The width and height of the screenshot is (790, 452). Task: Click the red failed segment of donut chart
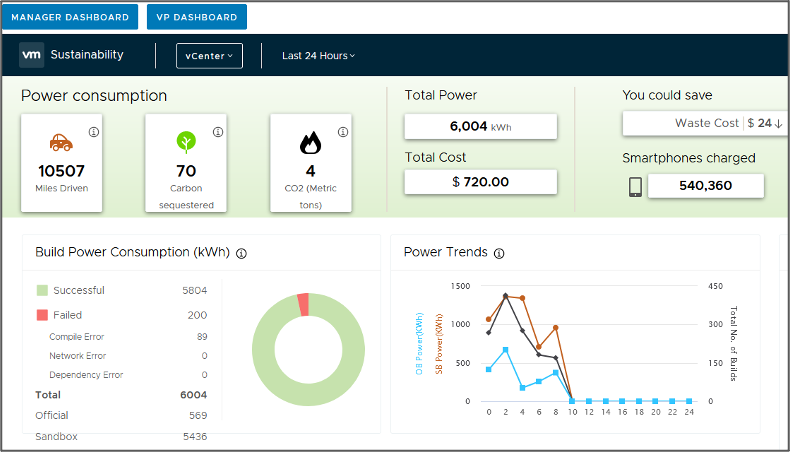tap(303, 305)
